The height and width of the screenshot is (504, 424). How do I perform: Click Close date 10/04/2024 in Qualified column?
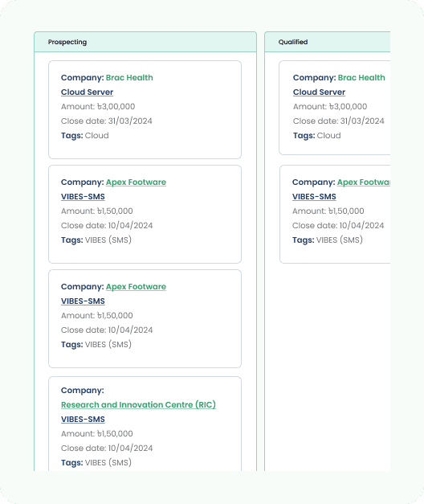(x=338, y=225)
